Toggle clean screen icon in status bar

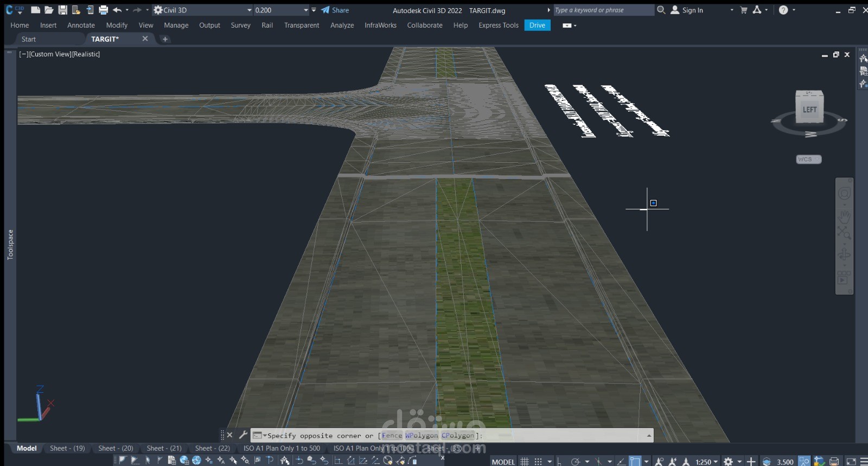pyautogui.click(x=851, y=462)
